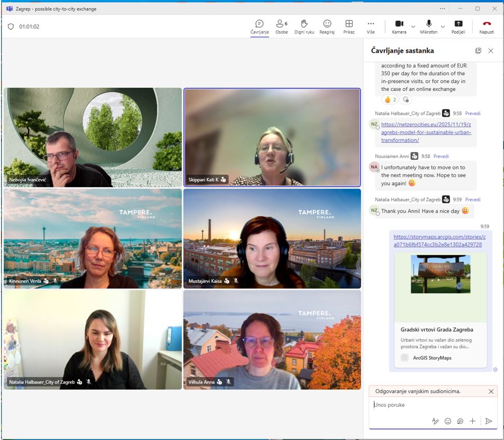
Task: Share screen with the Podijeli button
Action: (x=458, y=26)
